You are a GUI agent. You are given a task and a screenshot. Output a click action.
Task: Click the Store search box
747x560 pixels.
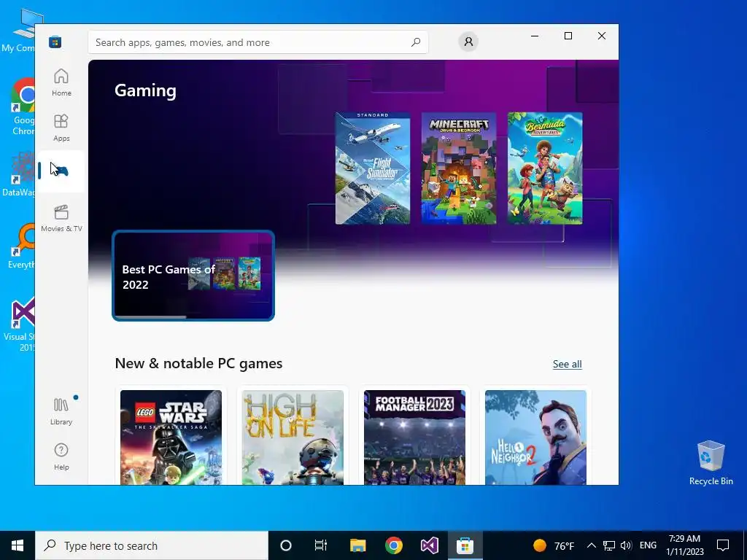pos(258,42)
